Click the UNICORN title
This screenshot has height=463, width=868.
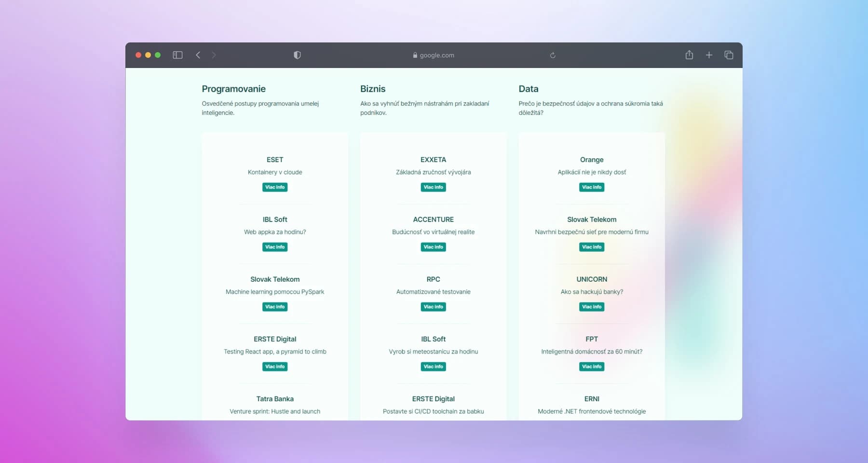tap(592, 279)
